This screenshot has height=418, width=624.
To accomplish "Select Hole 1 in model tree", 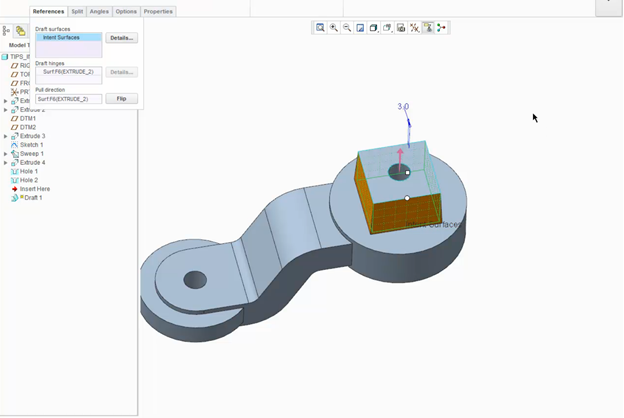I will [x=29, y=171].
